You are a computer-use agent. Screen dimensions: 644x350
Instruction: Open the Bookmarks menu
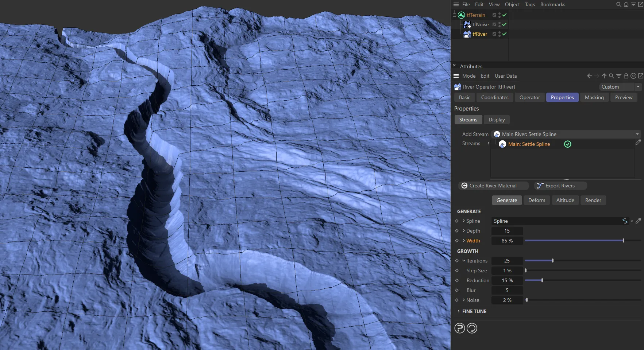(552, 4)
